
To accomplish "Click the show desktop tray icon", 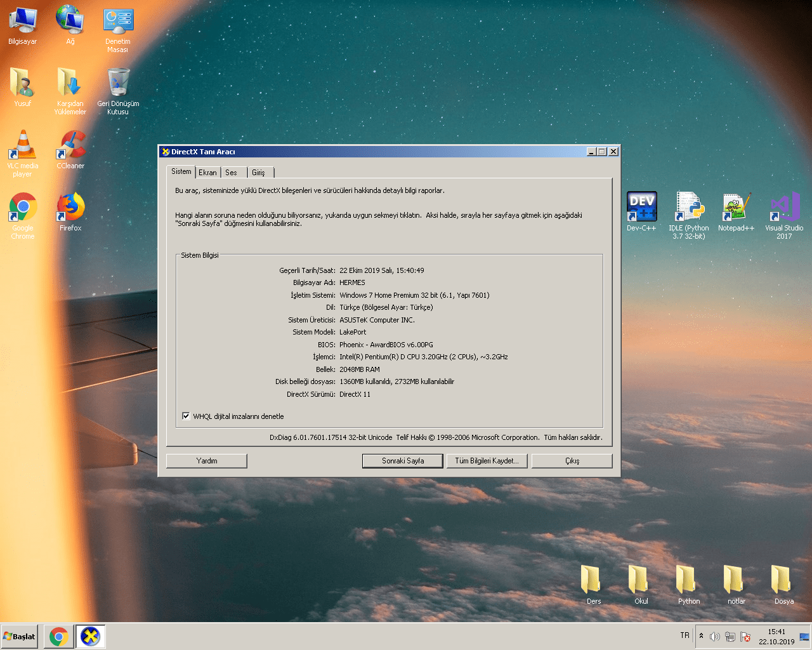I will tap(804, 637).
